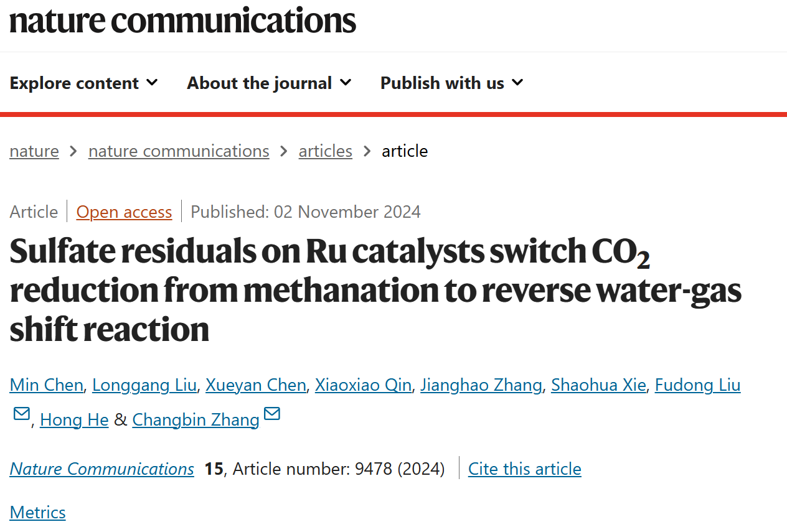This screenshot has height=532, width=787.
Task: Open italic Nature Communications journal link
Action: point(102,469)
